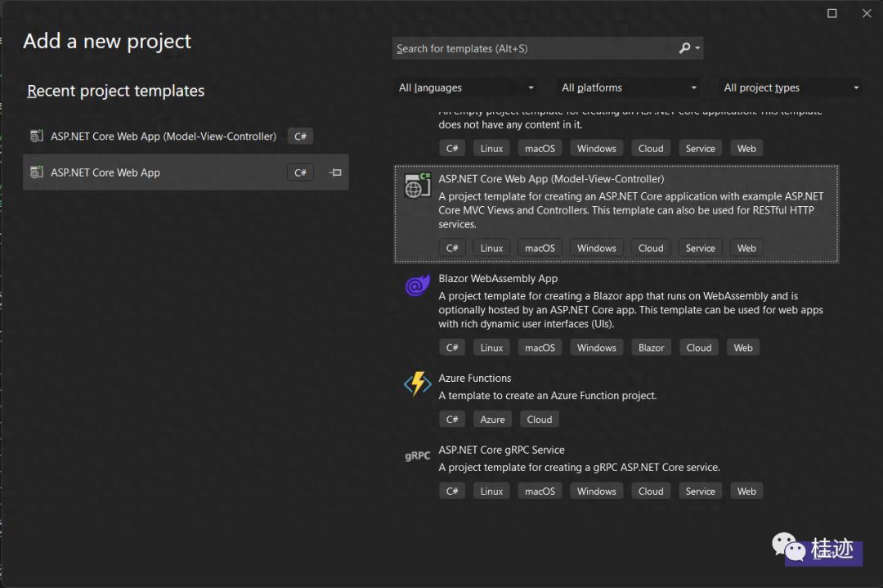
Task: Click the Windows tag under ASP.NET Core gRPC Service
Action: coord(596,491)
